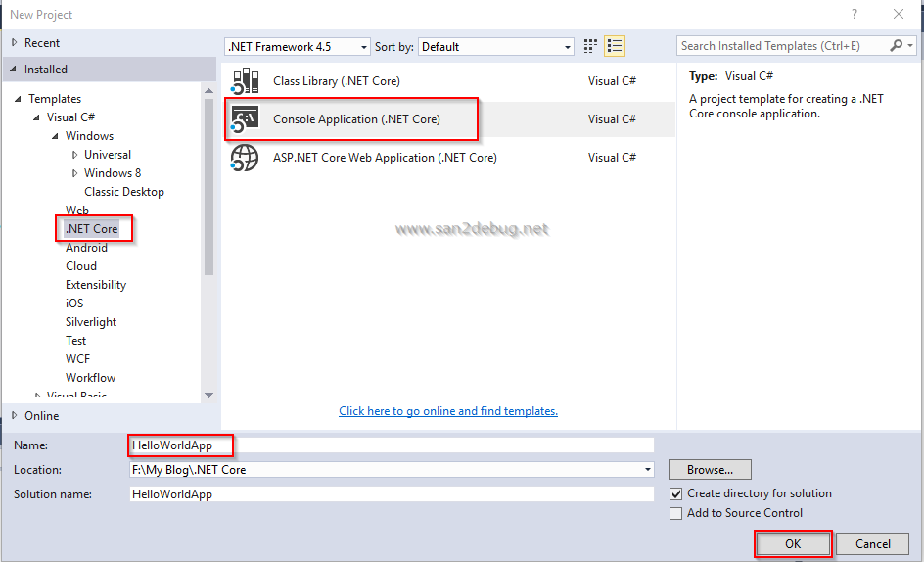Screen dimensions: 924x562
Task: Open the Location path dropdown arrow
Action: pyautogui.click(x=648, y=470)
